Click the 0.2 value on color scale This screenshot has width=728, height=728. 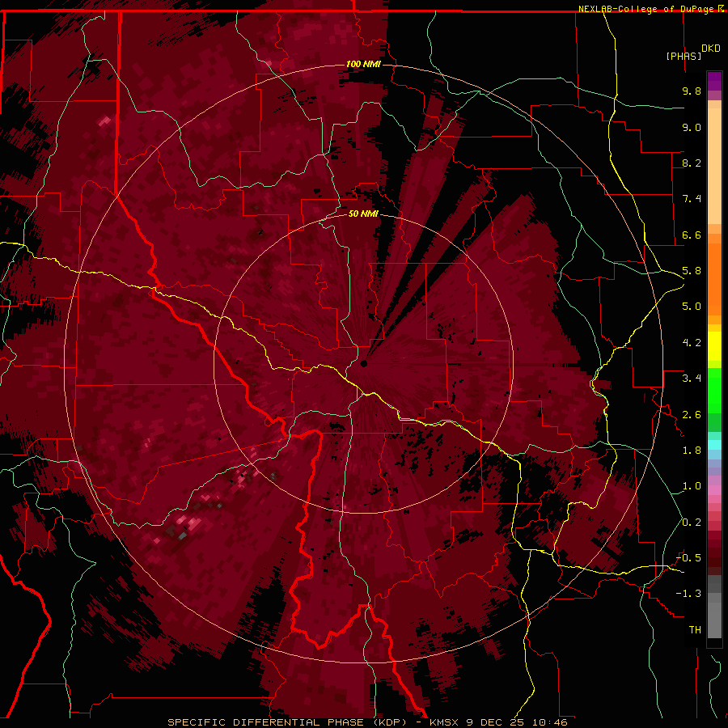tap(692, 523)
